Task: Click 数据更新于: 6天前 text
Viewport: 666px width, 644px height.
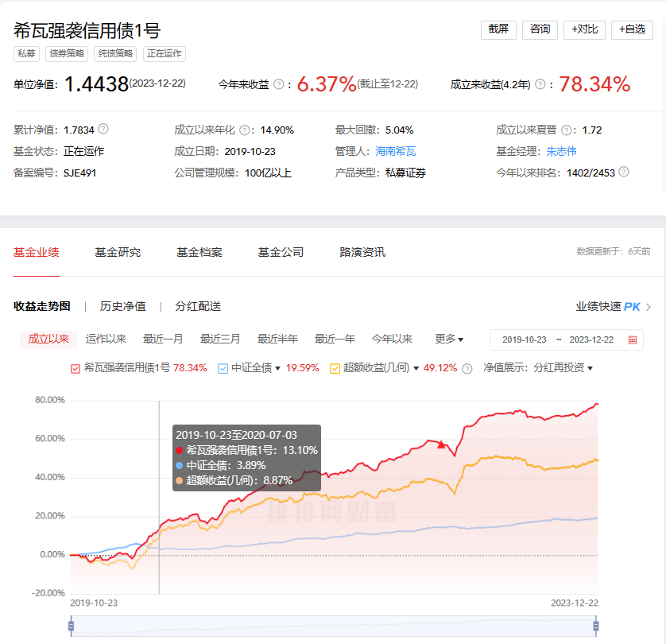Action: click(614, 251)
